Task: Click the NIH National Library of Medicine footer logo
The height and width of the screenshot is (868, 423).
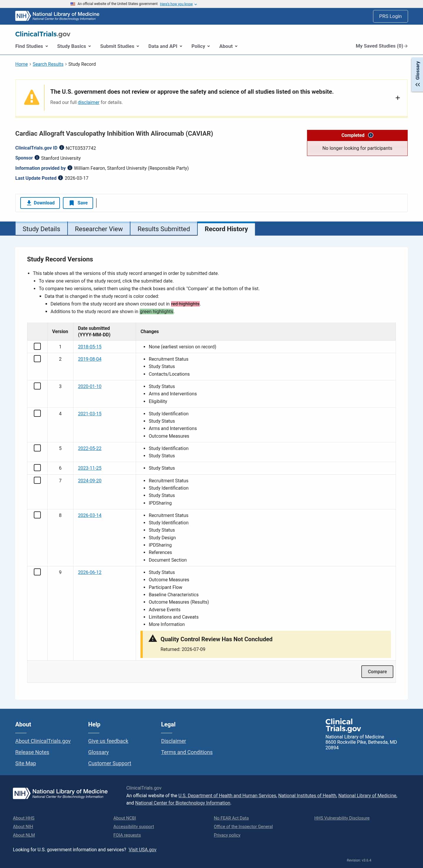Action: pyautogui.click(x=60, y=793)
